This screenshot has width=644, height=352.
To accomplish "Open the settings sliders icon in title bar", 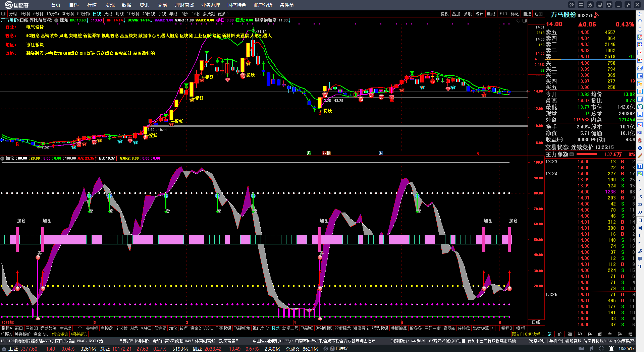I will click(581, 5).
